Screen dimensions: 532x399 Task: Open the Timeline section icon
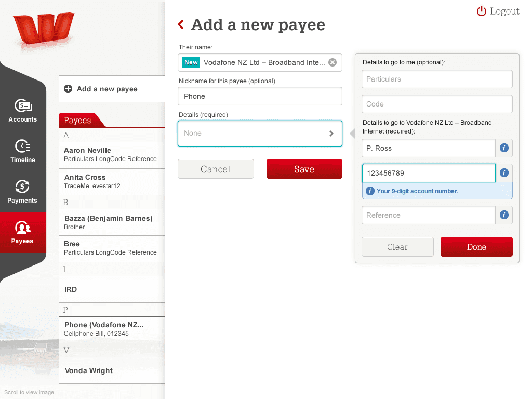click(x=23, y=146)
